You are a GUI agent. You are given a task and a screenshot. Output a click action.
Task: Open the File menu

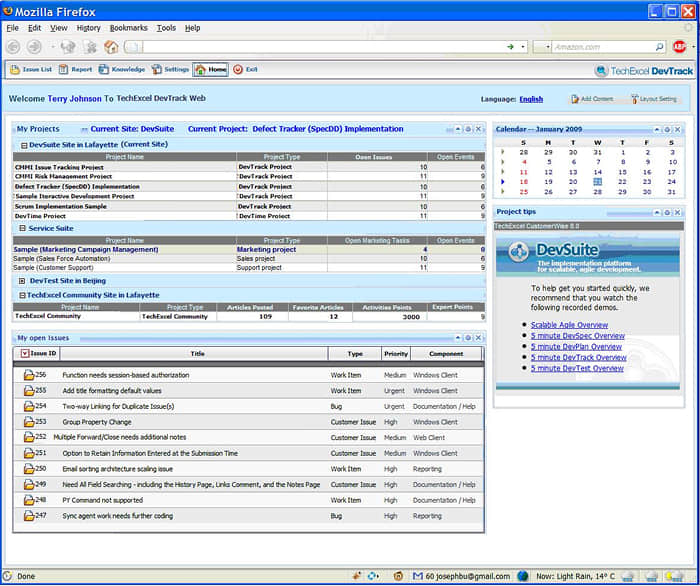point(12,28)
